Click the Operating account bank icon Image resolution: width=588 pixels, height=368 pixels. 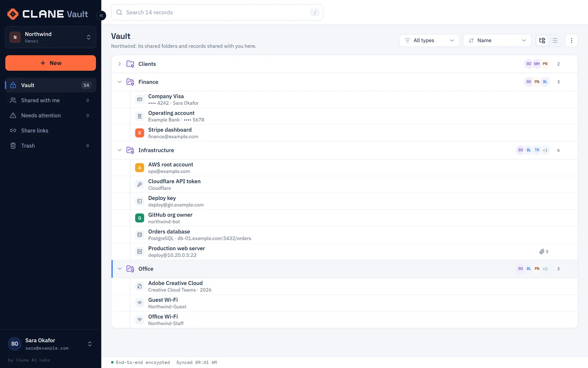coord(140,116)
